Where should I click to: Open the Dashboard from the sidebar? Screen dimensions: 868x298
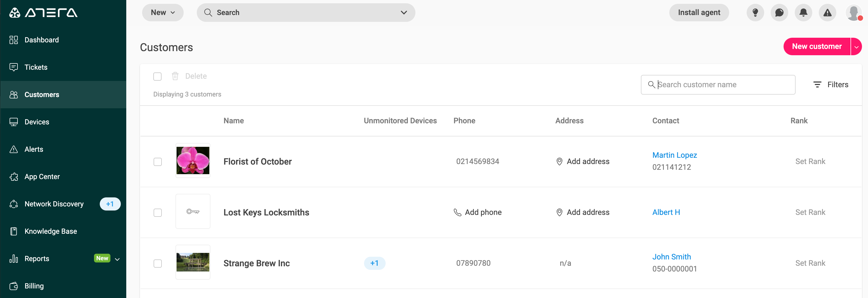(x=42, y=40)
